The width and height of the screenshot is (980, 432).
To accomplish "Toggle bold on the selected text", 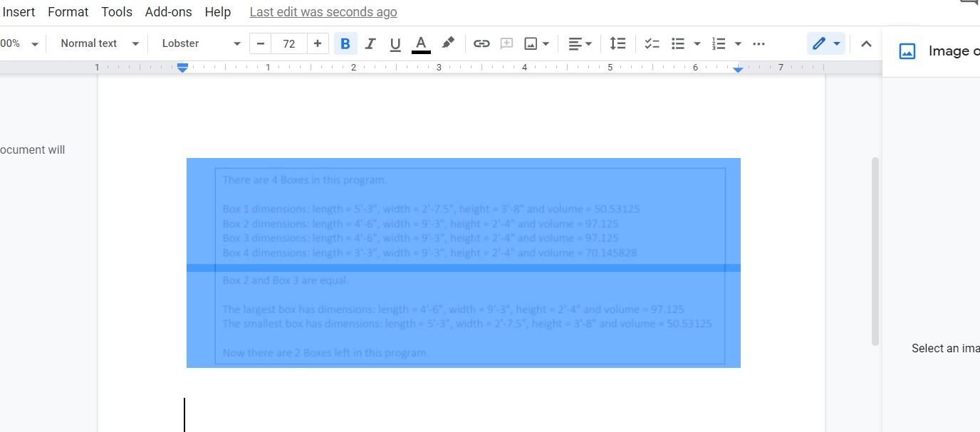I will 345,43.
